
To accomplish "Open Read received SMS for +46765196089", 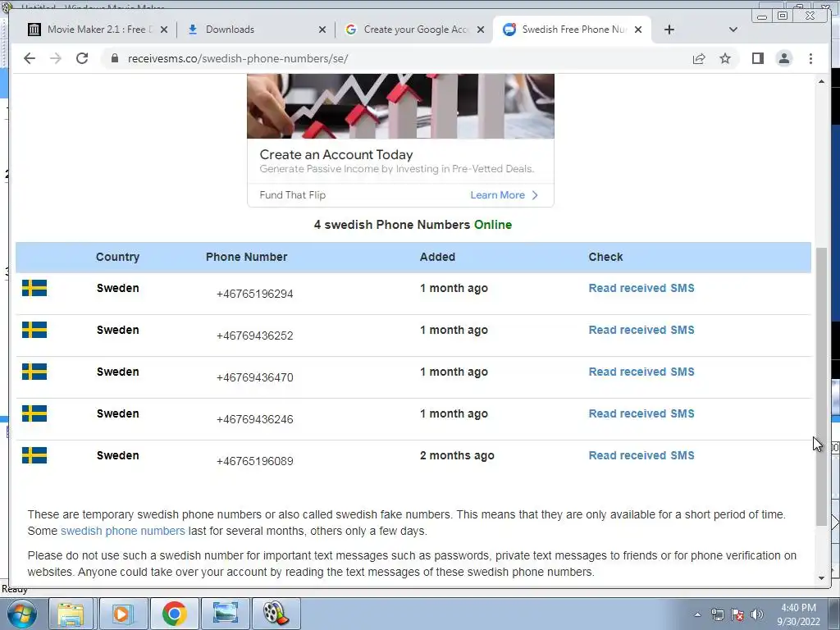I will point(641,455).
